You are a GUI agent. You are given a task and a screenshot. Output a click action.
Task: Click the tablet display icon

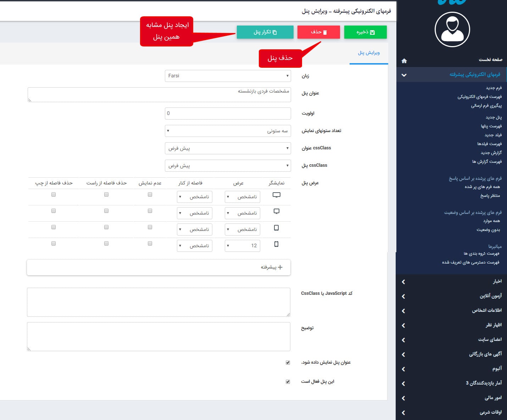pos(276,228)
